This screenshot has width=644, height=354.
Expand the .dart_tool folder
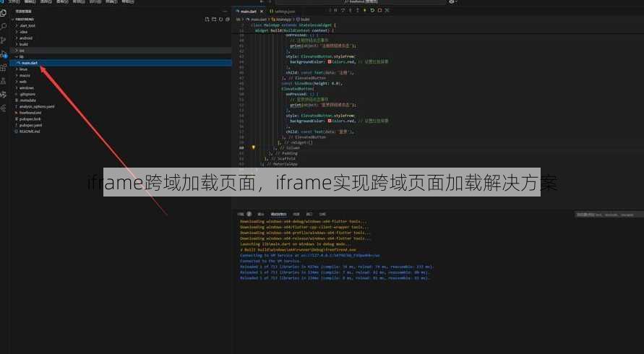27,25
